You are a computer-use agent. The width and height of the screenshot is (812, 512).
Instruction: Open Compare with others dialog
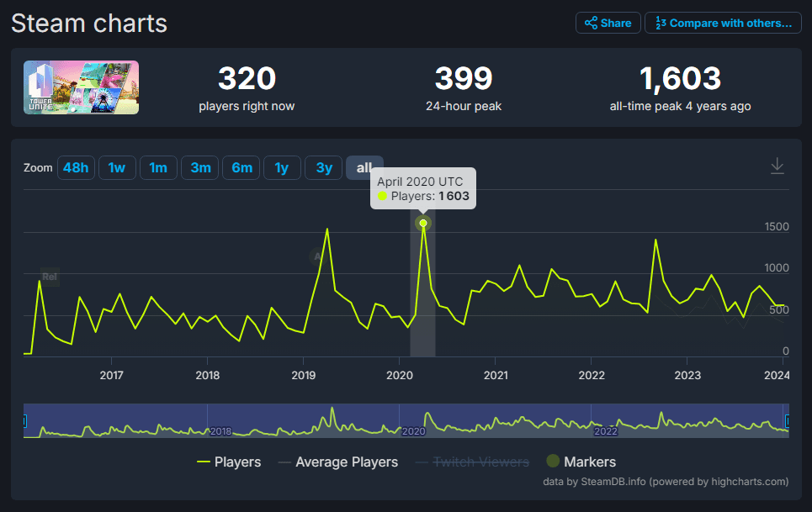point(723,23)
